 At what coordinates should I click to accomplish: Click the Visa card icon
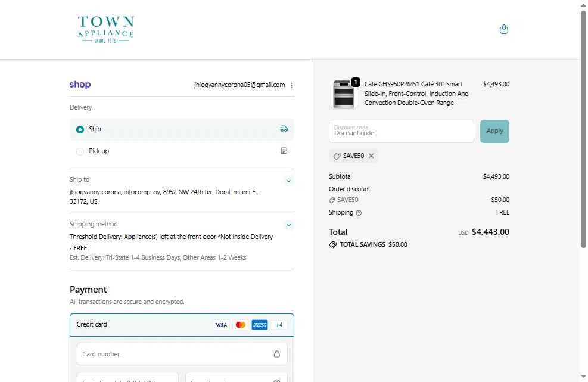221,325
